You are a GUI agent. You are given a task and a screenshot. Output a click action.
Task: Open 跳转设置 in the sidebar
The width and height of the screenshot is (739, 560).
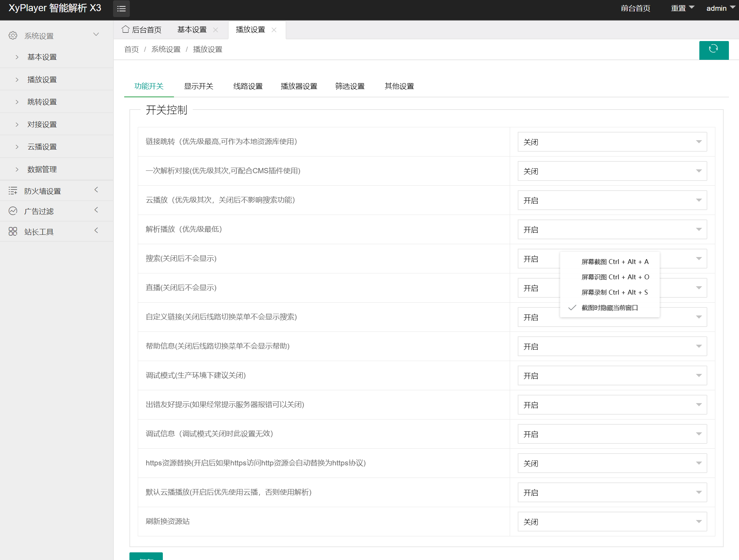tap(42, 102)
